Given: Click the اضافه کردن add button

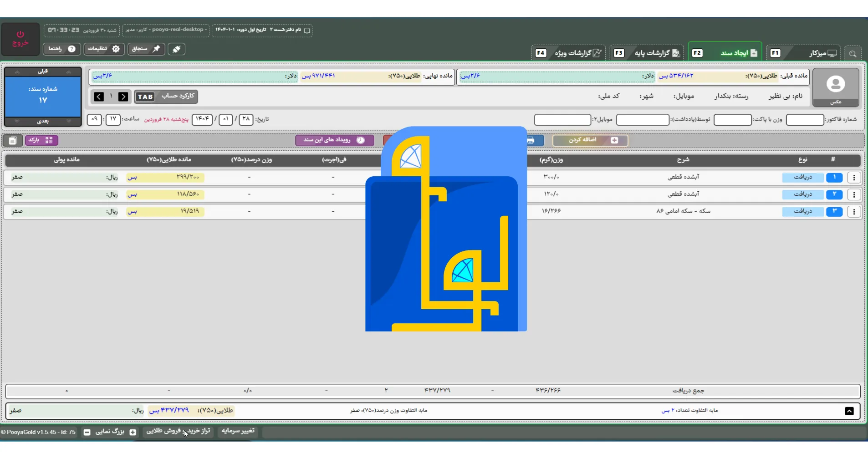Looking at the screenshot, I should pyautogui.click(x=590, y=140).
